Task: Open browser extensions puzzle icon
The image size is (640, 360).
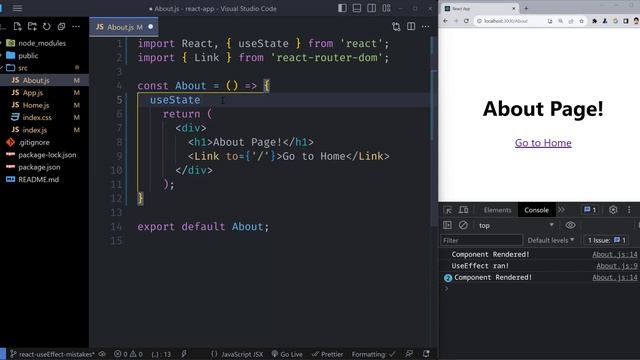Action: click(594, 21)
